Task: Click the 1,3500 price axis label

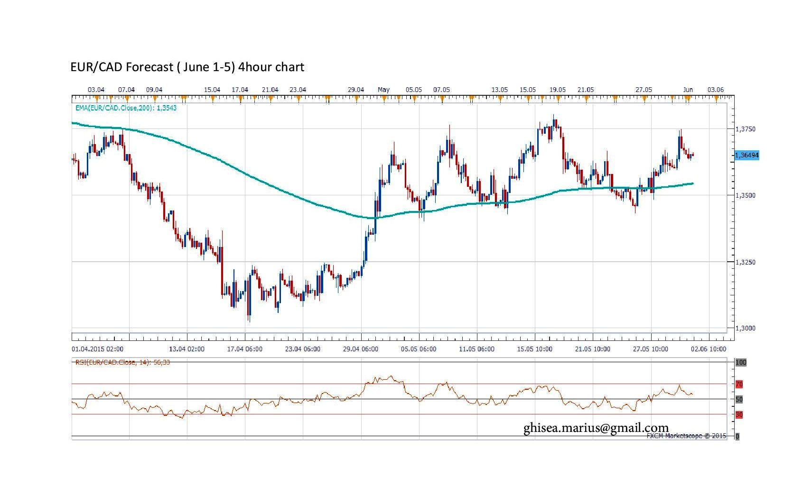Action: [x=745, y=195]
